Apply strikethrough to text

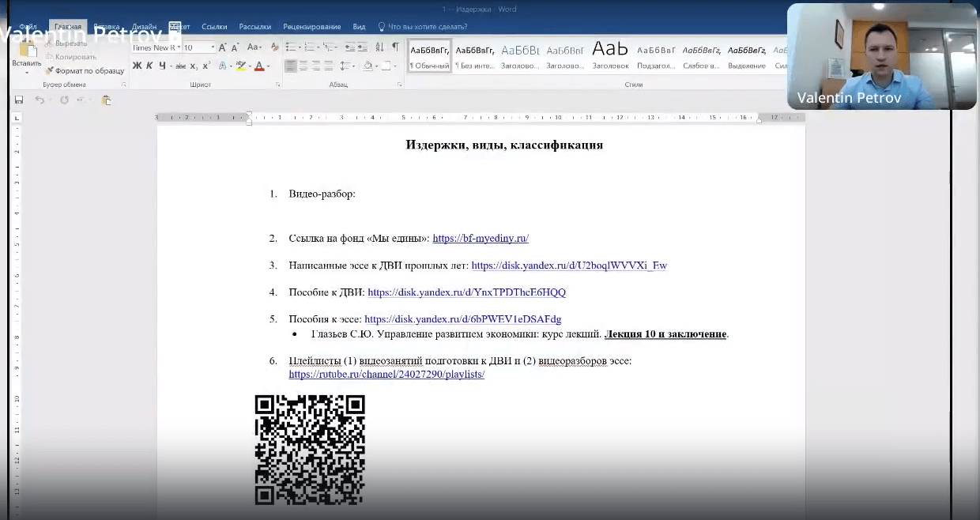point(180,66)
